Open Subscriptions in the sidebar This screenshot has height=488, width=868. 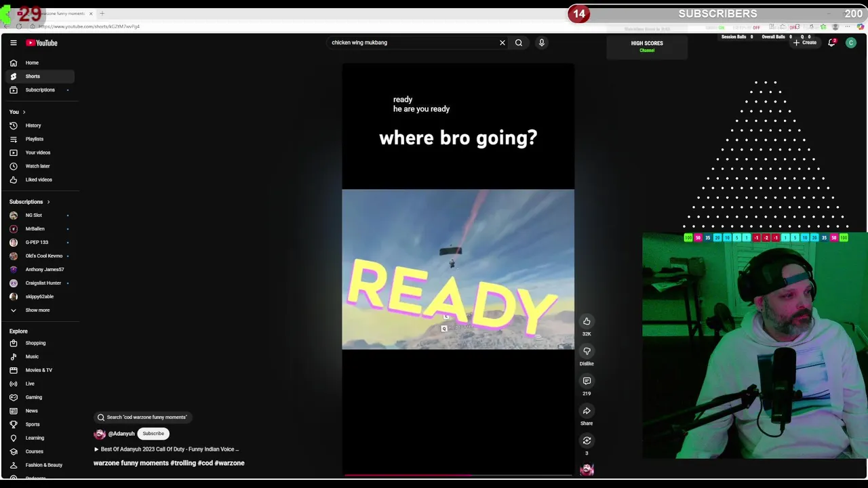pyautogui.click(x=41, y=89)
